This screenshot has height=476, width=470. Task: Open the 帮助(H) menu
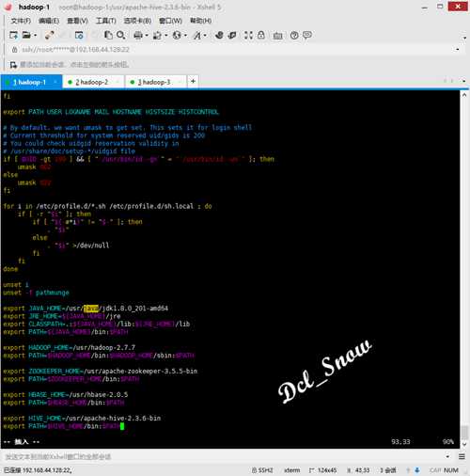tap(201, 21)
